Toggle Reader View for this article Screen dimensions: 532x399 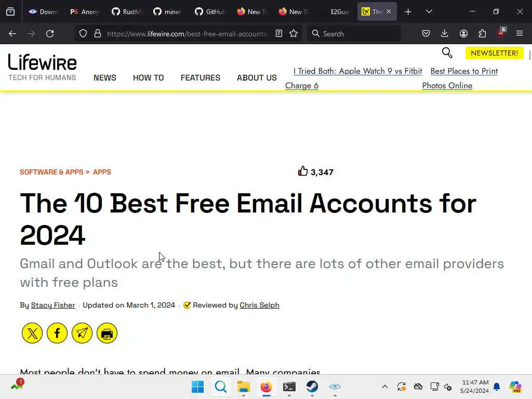(279, 34)
